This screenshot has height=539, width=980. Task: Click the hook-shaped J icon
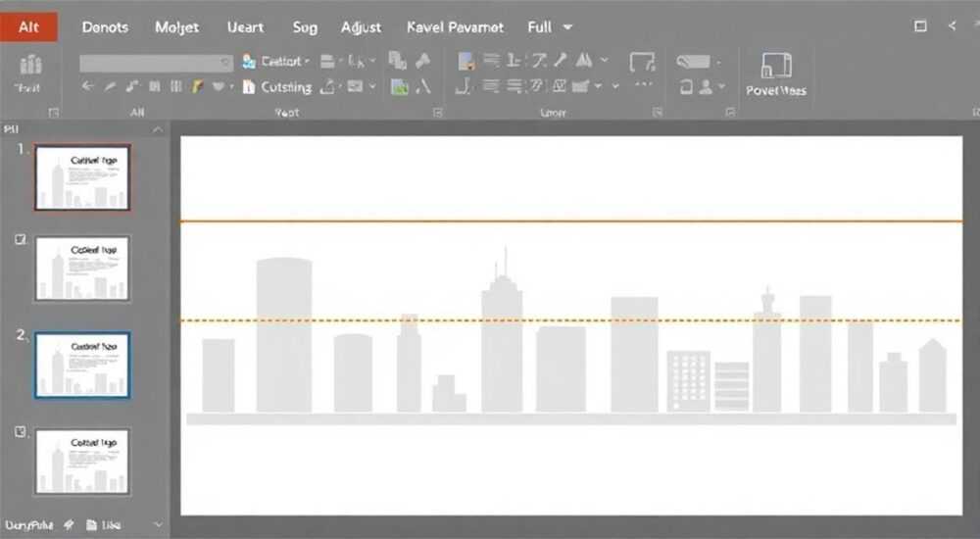click(463, 86)
